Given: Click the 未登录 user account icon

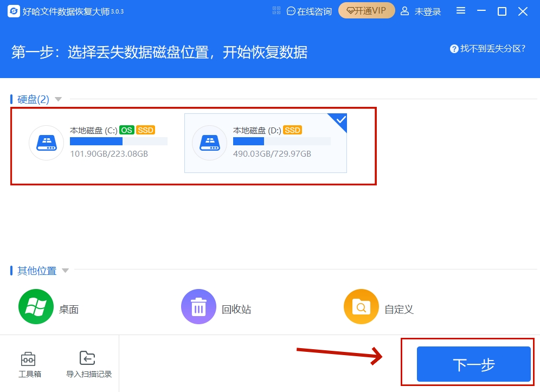Looking at the screenshot, I should pyautogui.click(x=404, y=11).
